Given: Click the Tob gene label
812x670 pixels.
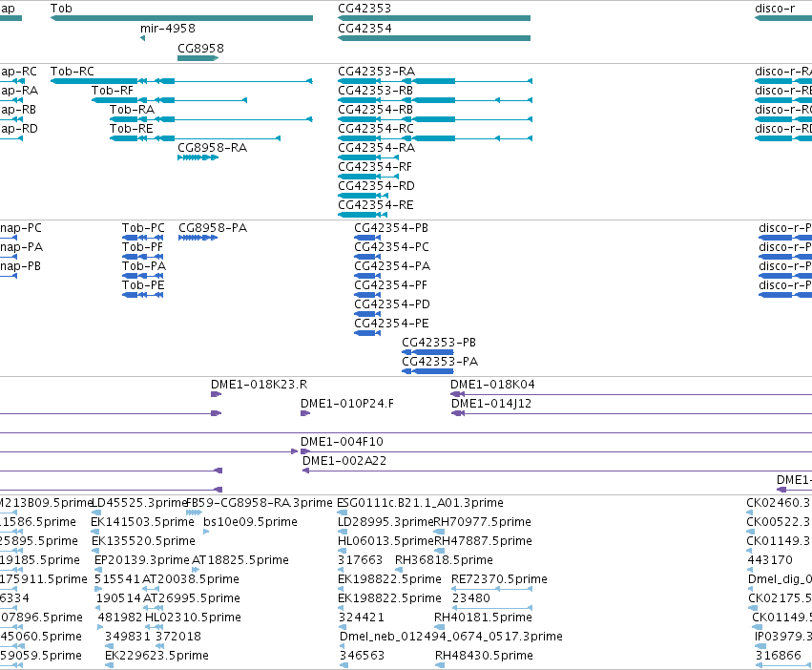Looking at the screenshot, I should [61, 9].
